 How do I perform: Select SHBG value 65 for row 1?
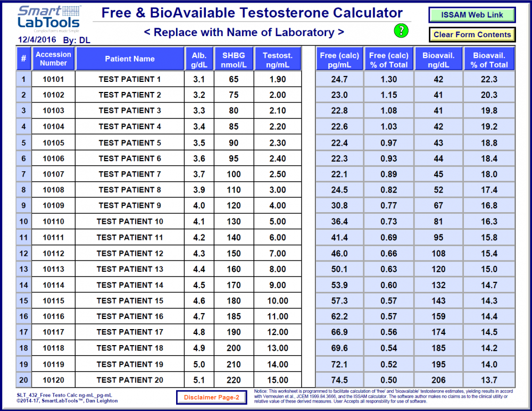pyautogui.click(x=234, y=79)
